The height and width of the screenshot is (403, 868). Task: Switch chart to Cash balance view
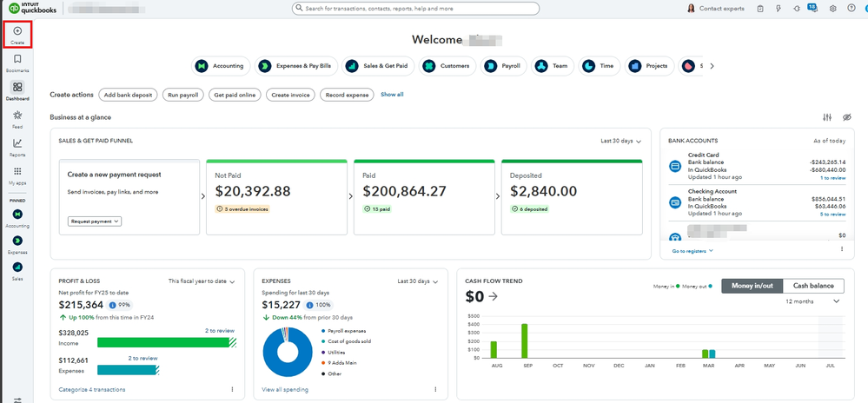click(813, 286)
